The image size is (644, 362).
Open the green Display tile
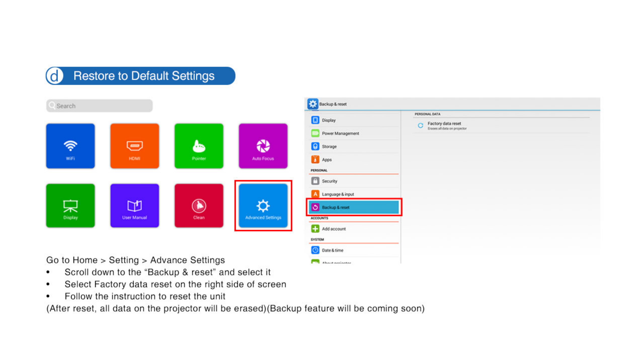pyautogui.click(x=70, y=206)
